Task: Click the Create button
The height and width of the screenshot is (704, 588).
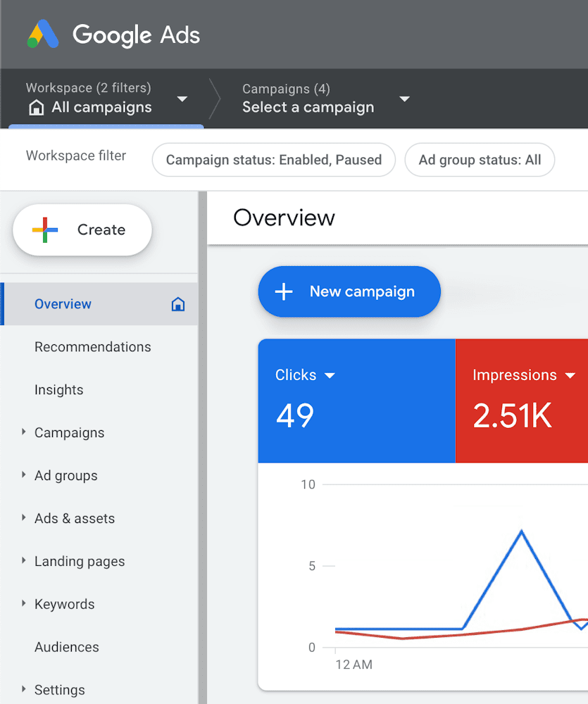Action: [x=82, y=230]
